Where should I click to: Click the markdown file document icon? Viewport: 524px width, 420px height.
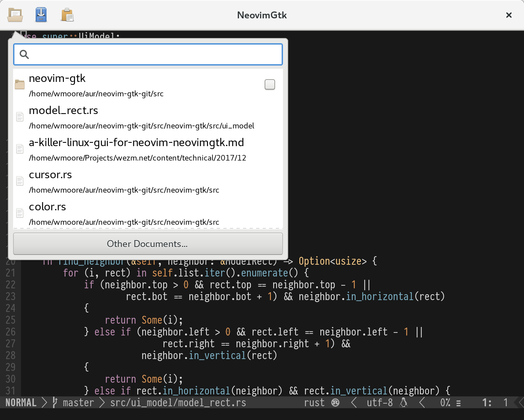[x=20, y=149]
